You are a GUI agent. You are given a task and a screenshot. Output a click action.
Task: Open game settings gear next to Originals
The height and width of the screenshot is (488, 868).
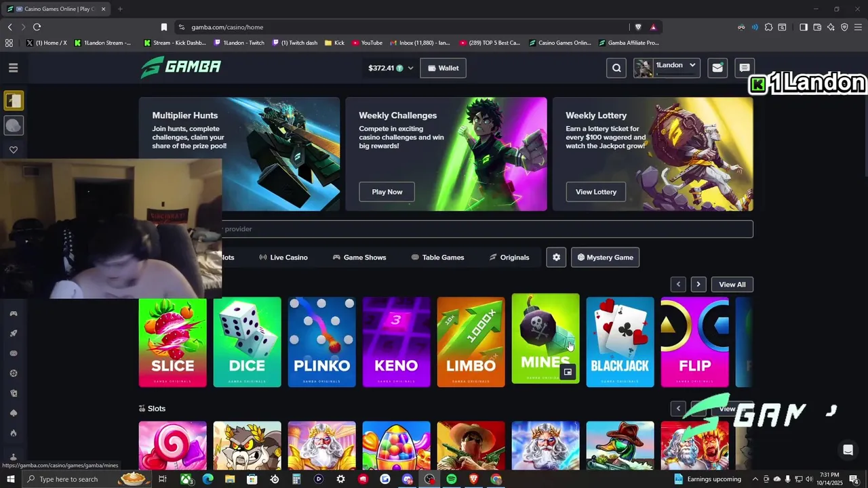(556, 258)
